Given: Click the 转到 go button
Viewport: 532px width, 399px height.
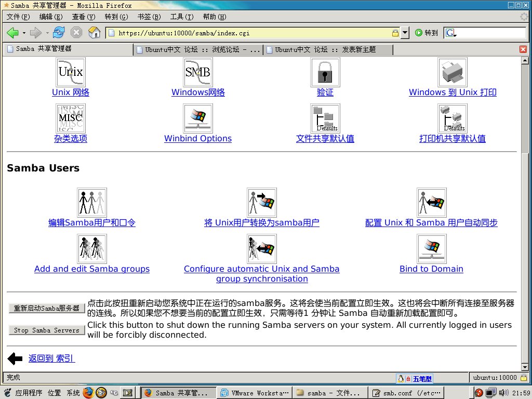Looking at the screenshot, I should point(427,33).
